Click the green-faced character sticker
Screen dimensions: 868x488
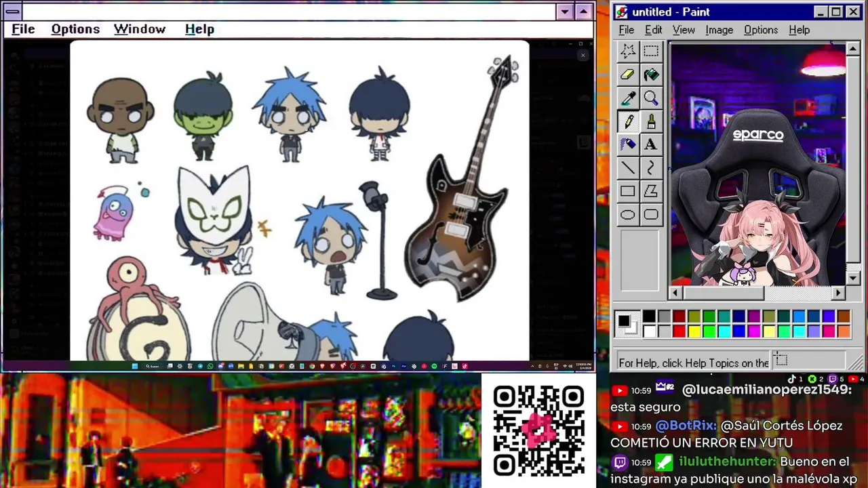click(x=203, y=117)
